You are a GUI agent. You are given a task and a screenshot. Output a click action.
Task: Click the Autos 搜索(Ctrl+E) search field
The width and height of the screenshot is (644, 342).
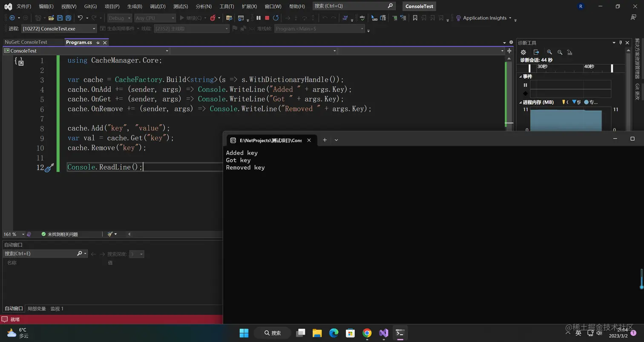[45, 254]
